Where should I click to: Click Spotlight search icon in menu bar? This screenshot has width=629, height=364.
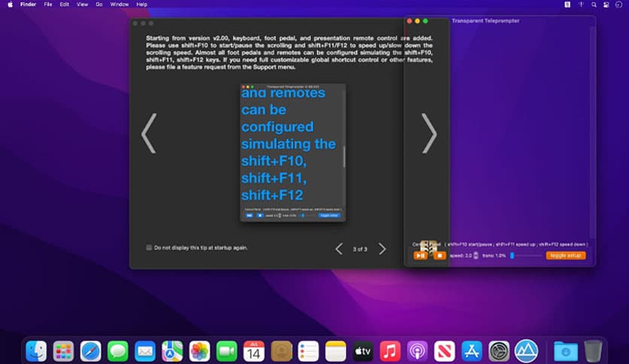594,5
